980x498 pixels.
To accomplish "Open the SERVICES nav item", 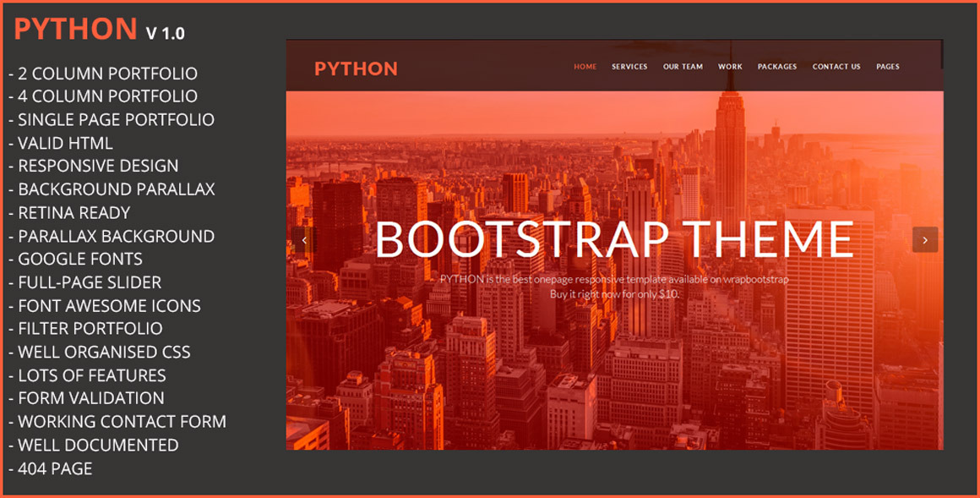I will (629, 66).
